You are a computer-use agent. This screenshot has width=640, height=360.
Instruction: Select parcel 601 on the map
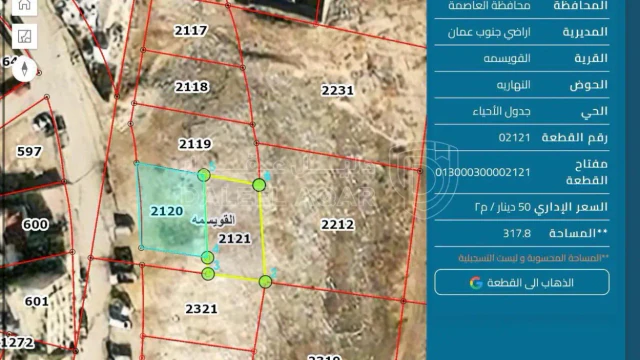[37, 302]
